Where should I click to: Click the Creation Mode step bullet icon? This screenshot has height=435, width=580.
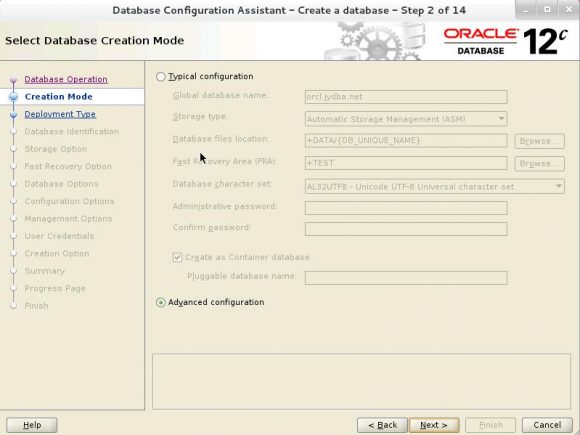coord(14,97)
